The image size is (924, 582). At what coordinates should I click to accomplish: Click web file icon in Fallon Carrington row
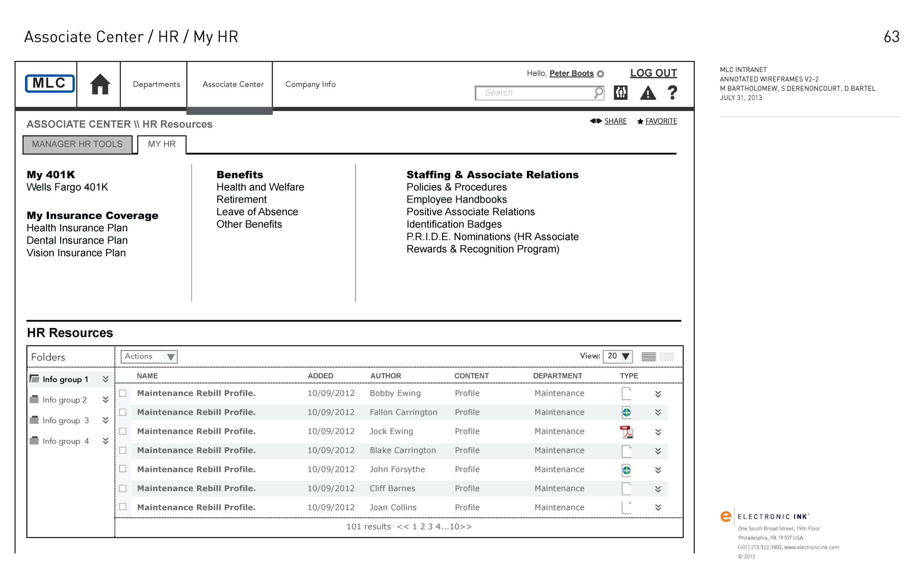[x=626, y=412]
